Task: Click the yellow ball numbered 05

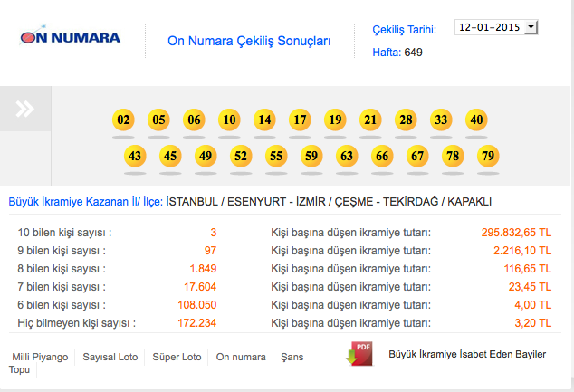Action: click(158, 120)
